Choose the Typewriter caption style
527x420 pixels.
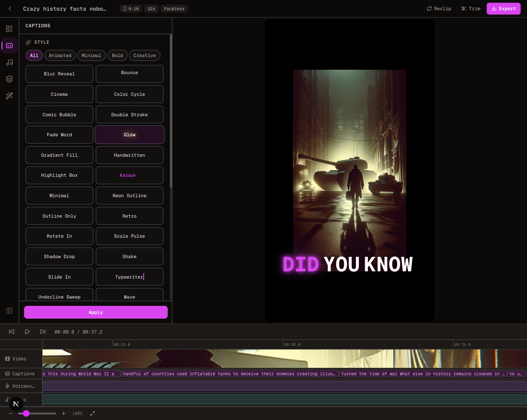[x=129, y=277]
